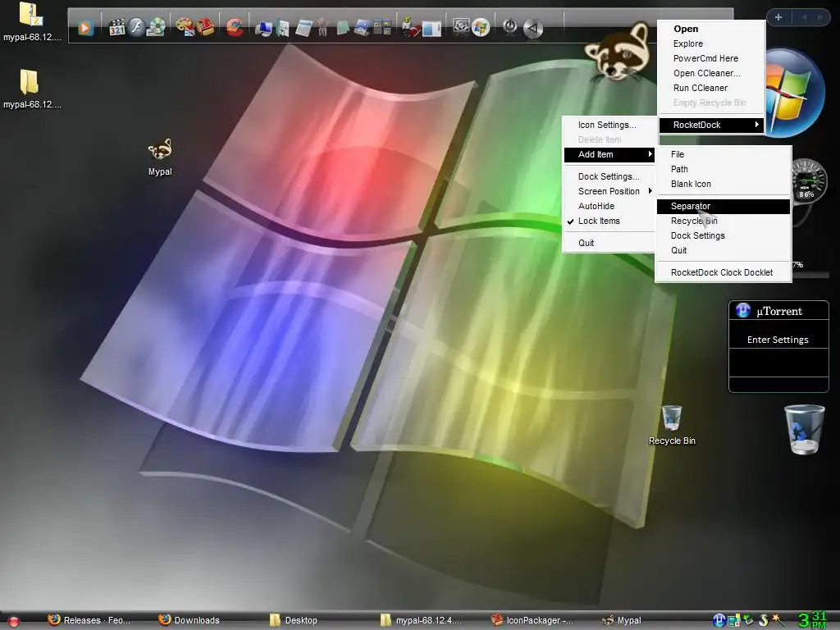Launch the paint palette dock icon

(185, 27)
